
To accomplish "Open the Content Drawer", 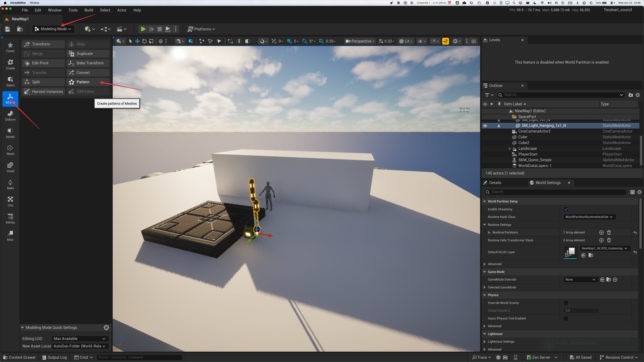I will (19, 357).
